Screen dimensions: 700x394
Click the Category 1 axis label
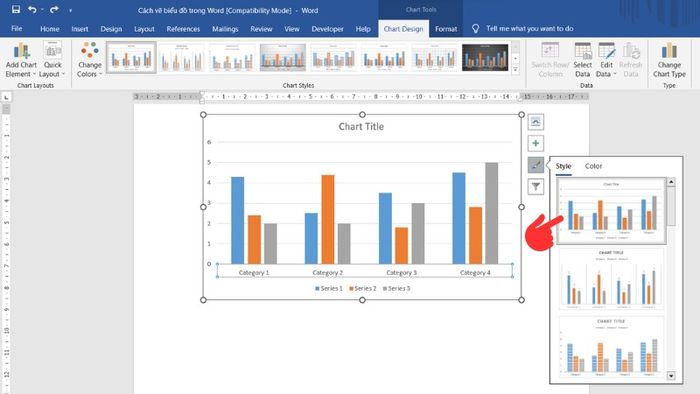254,273
